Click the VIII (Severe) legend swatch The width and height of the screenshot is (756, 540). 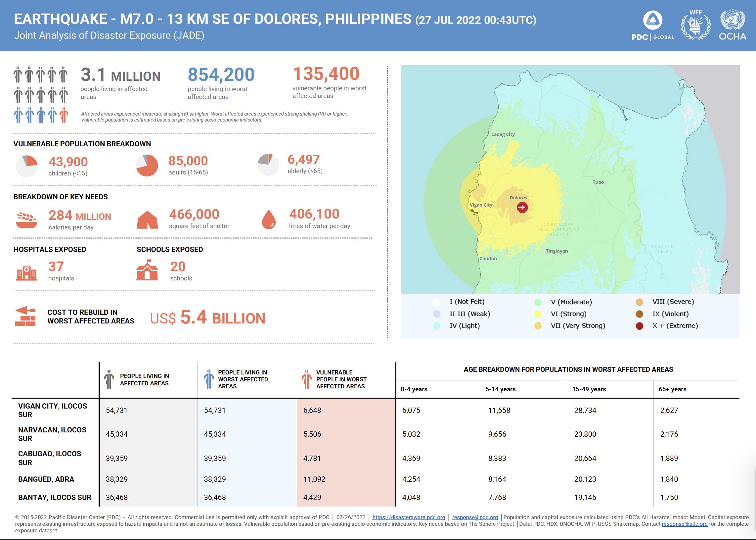point(639,302)
